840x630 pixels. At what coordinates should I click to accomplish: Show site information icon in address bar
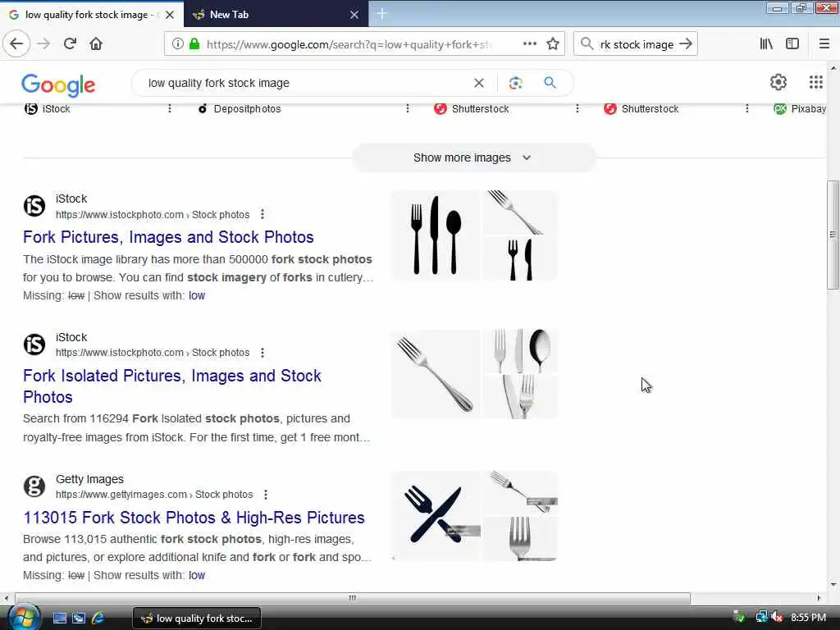pyautogui.click(x=177, y=44)
